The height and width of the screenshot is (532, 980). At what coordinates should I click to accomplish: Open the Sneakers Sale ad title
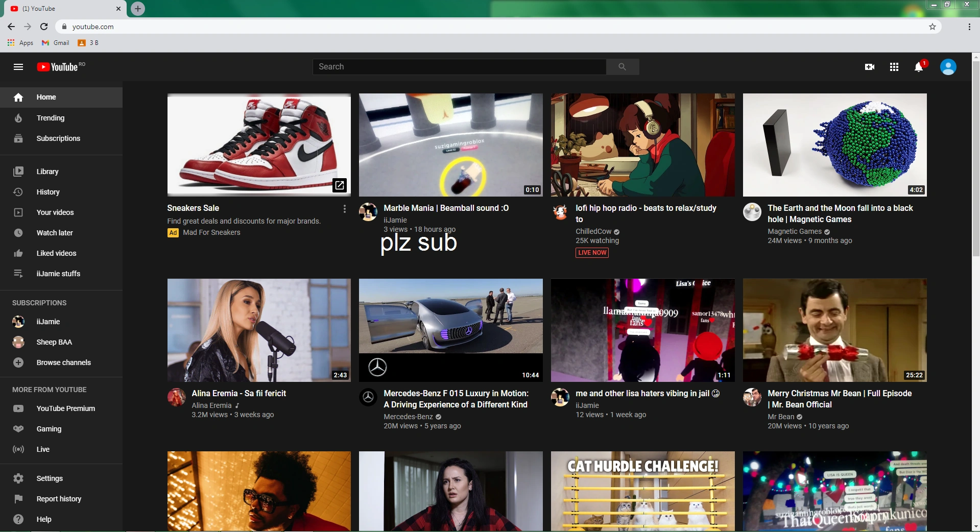pos(193,208)
